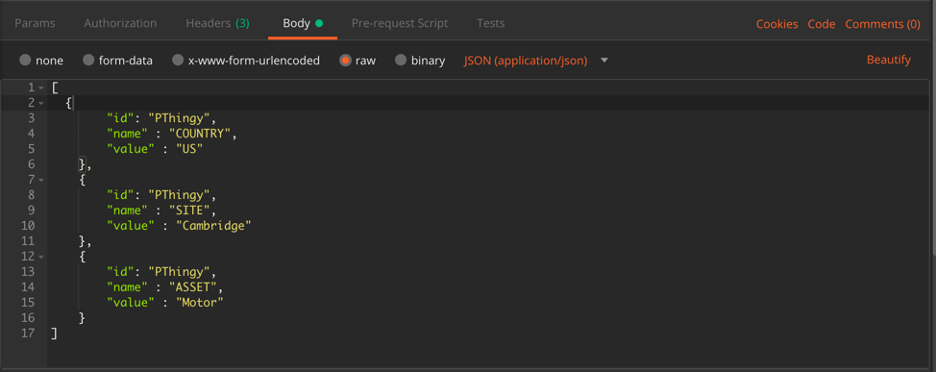Click "PThingy" on line 13
Image resolution: width=936 pixels, height=372 pixels.
pos(178,272)
